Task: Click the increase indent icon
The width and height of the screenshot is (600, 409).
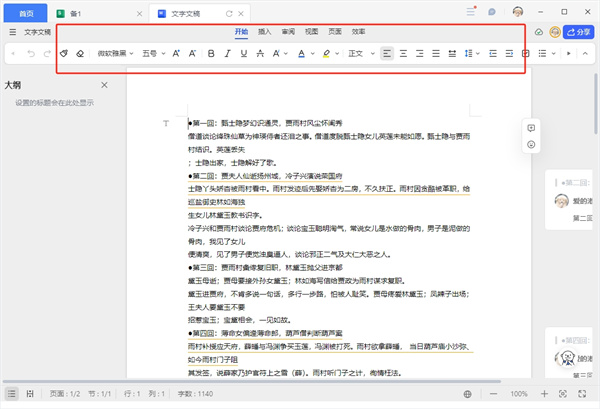Action: (x=509, y=54)
